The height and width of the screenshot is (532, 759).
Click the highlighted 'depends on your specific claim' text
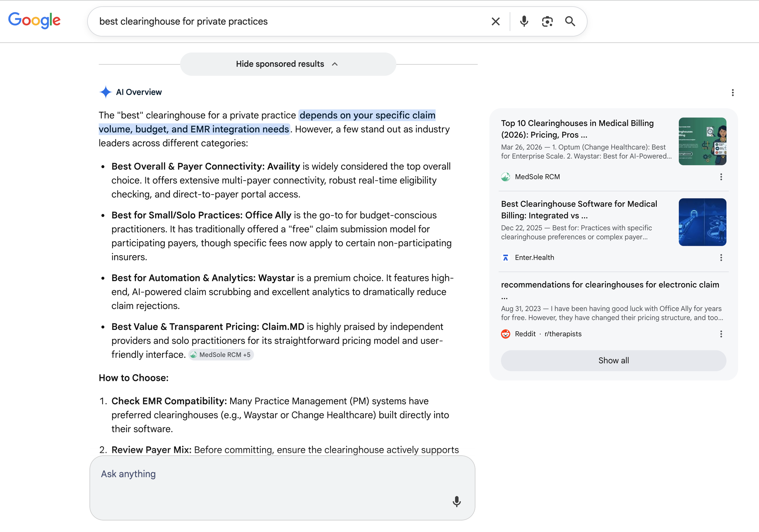tap(367, 115)
